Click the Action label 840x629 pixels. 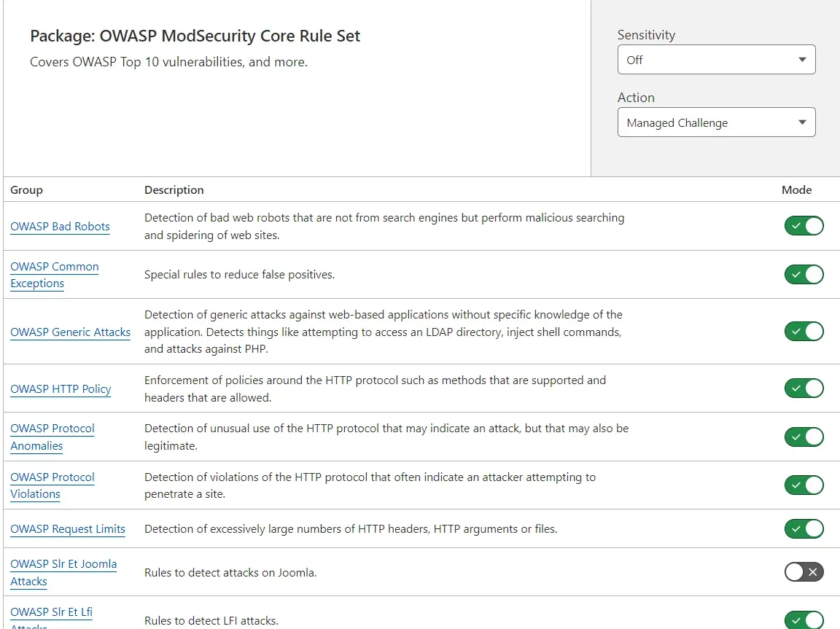tap(636, 98)
